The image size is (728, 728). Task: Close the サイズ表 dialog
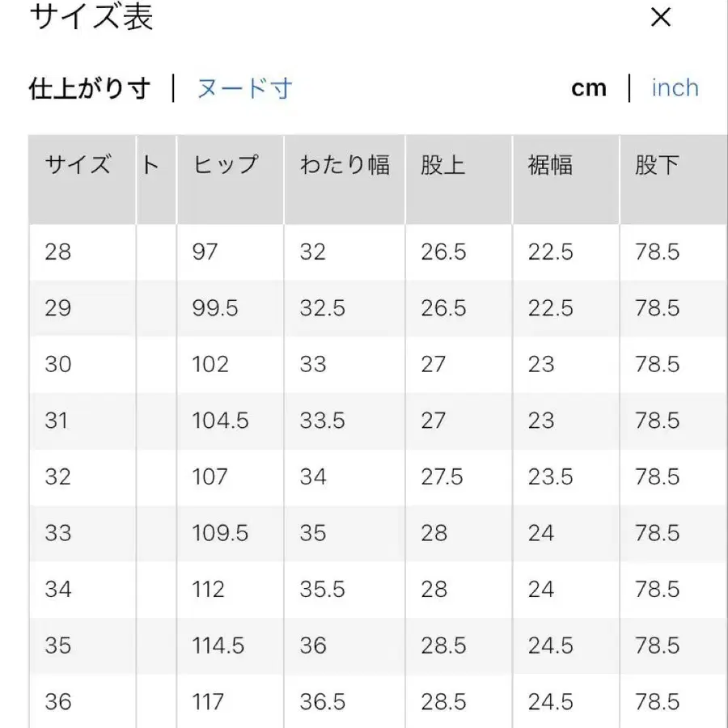click(661, 17)
